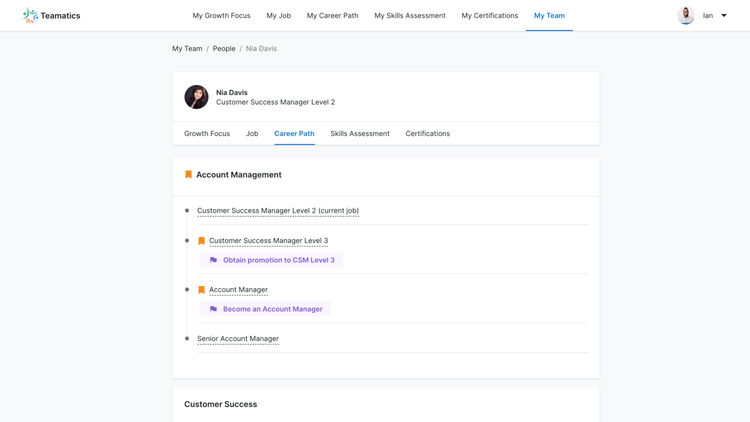750x422 pixels.
Task: Open the Customer Success Manager Level 2 (current job) link
Action: pyautogui.click(x=278, y=211)
